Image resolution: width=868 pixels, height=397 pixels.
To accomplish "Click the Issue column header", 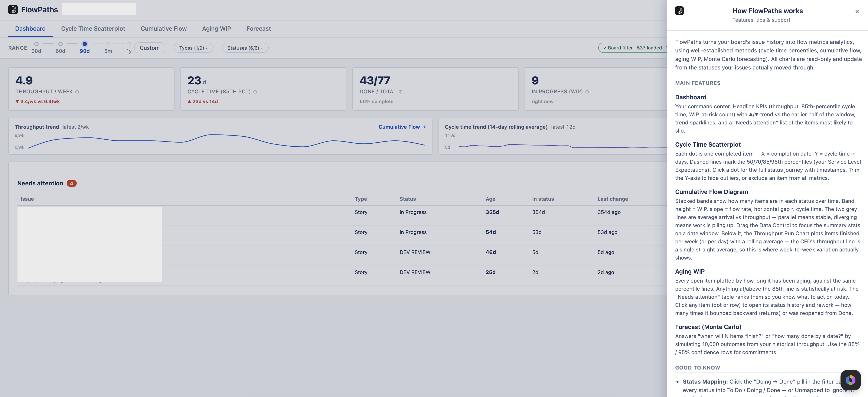I will [27, 199].
